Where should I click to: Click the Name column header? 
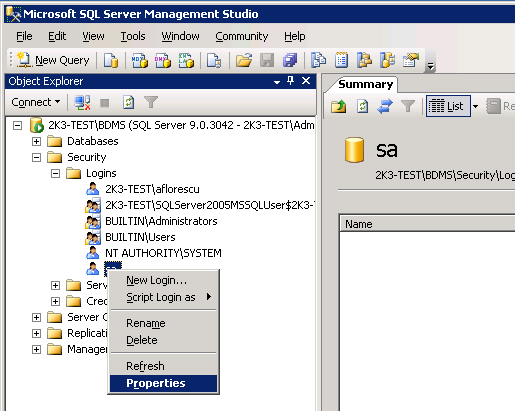[427, 224]
